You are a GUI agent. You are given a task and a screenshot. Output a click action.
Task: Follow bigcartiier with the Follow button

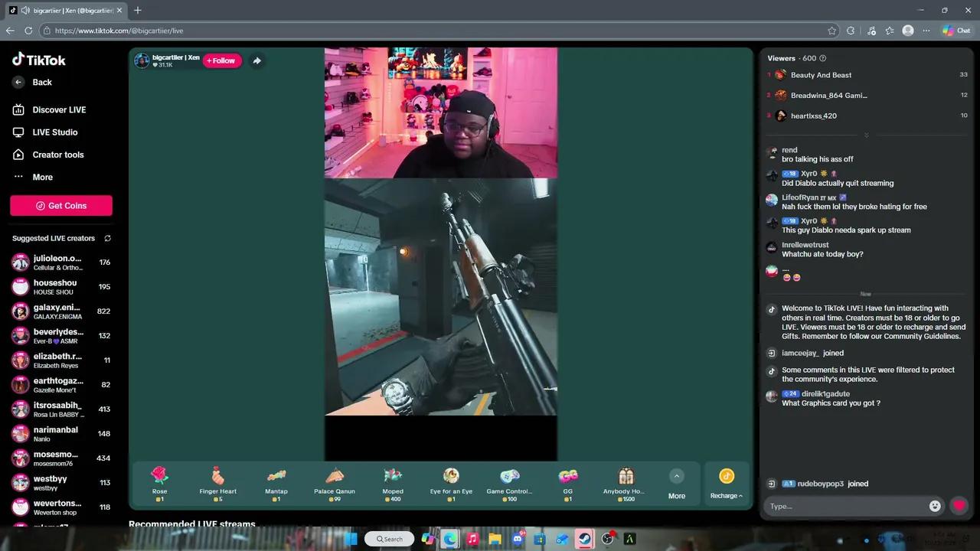[x=221, y=60]
